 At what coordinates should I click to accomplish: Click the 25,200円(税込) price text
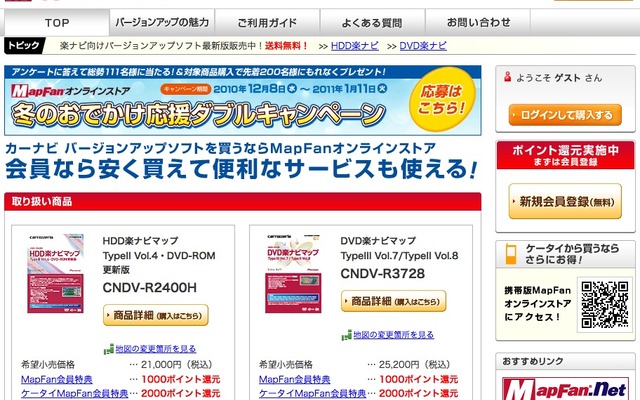414,364
